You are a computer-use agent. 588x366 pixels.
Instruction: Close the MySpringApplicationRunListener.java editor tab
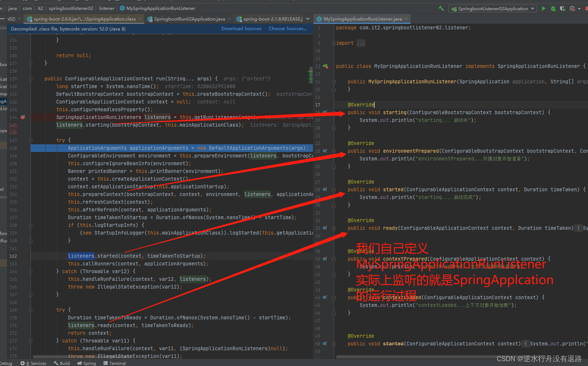coord(406,19)
